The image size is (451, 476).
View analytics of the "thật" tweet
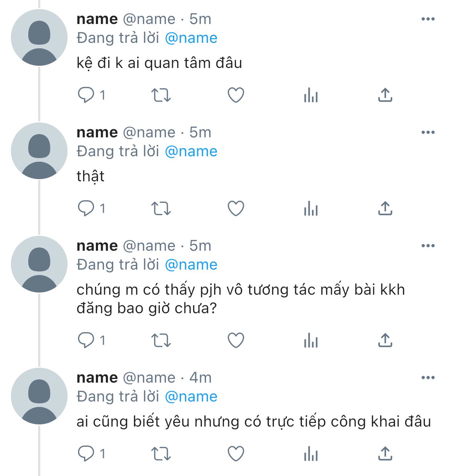click(x=311, y=209)
